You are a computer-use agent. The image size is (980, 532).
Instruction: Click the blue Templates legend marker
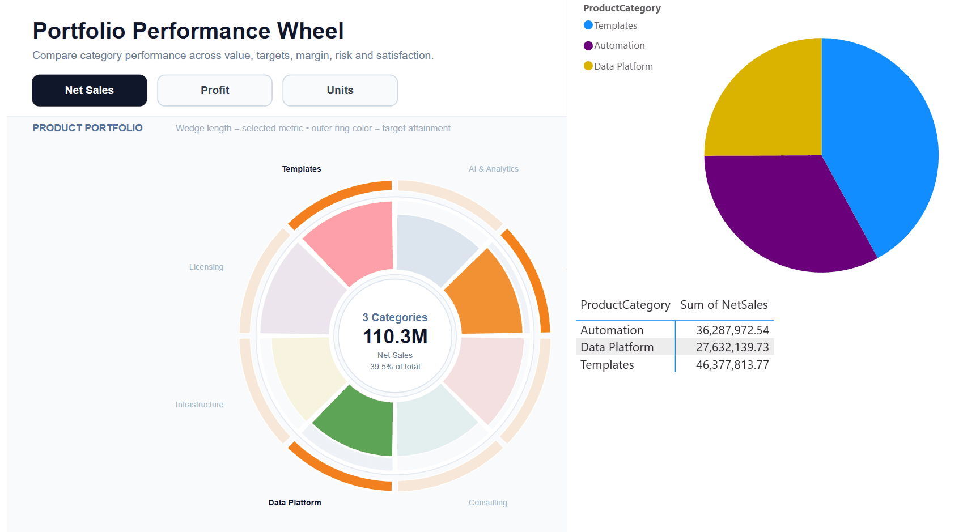pyautogui.click(x=588, y=25)
